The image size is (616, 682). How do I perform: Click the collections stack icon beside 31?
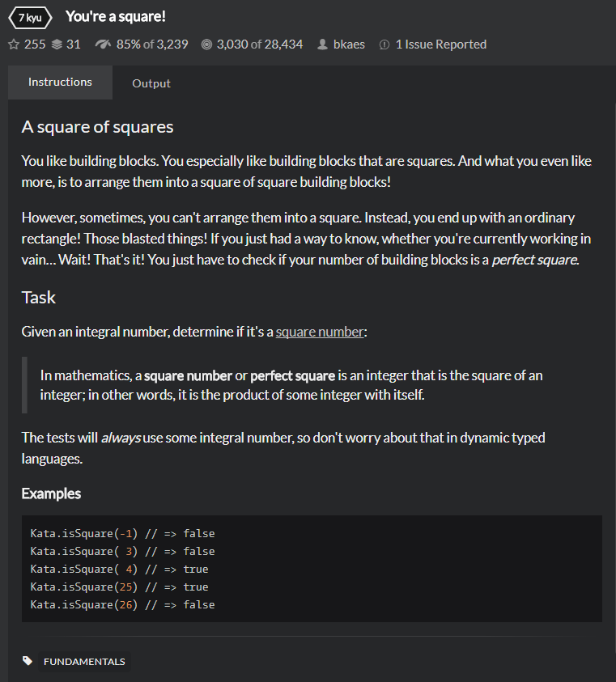click(x=57, y=44)
